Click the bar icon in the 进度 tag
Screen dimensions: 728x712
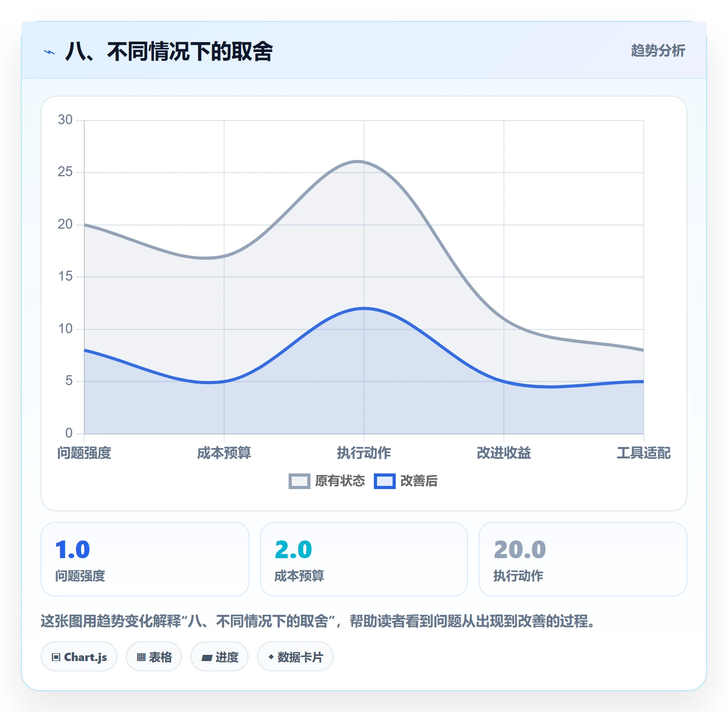(x=207, y=658)
